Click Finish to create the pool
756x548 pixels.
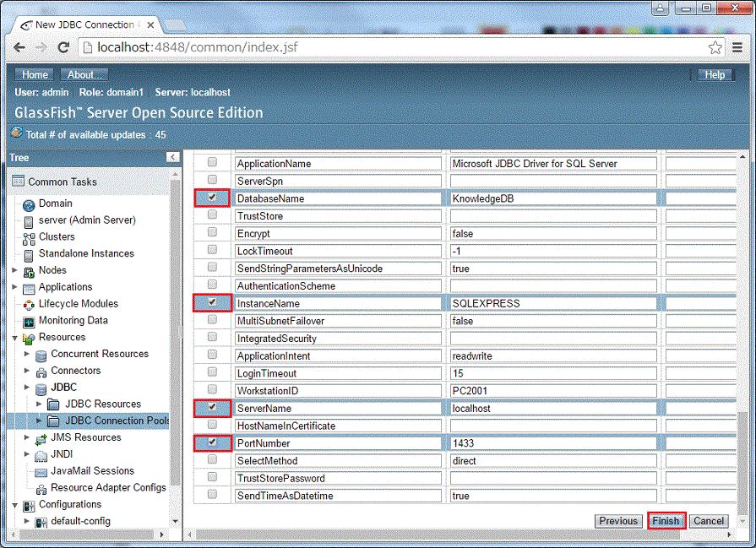666,521
